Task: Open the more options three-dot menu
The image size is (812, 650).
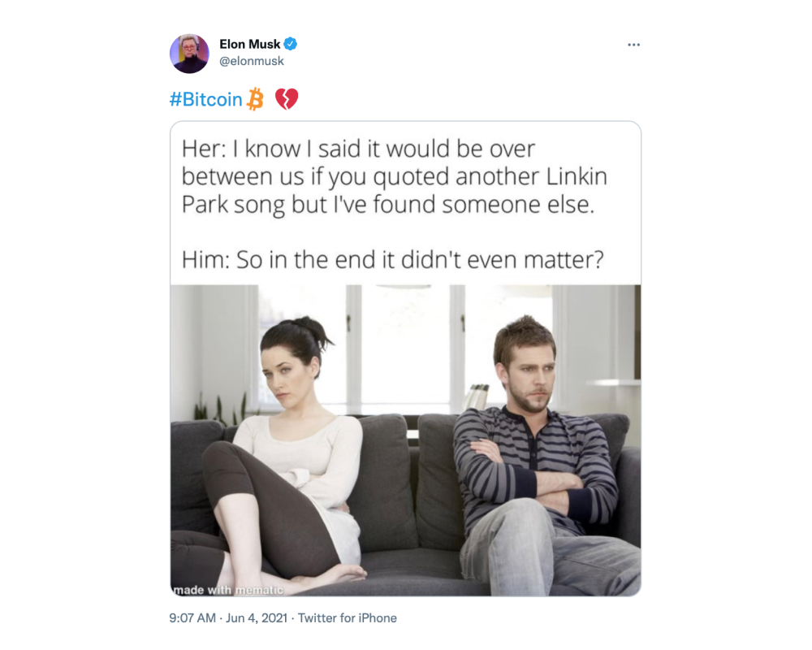Action: [633, 45]
